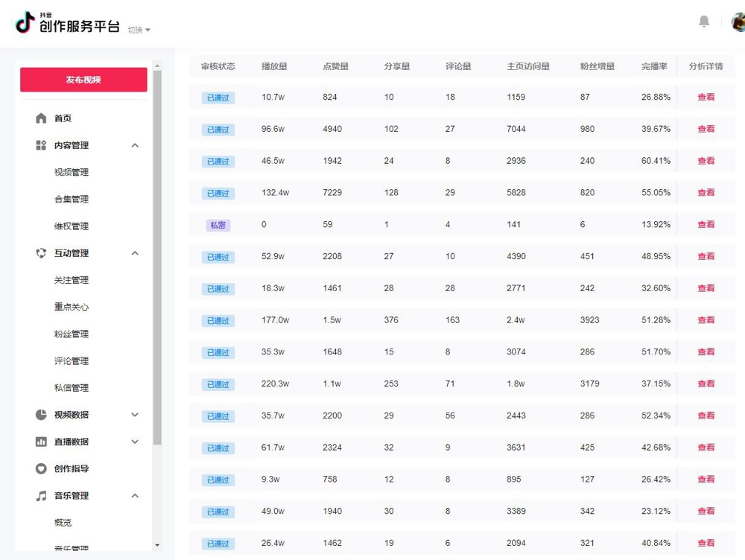Viewport: 745px width, 560px height.
Task: Click the 播放量 column header
Action: [274, 66]
